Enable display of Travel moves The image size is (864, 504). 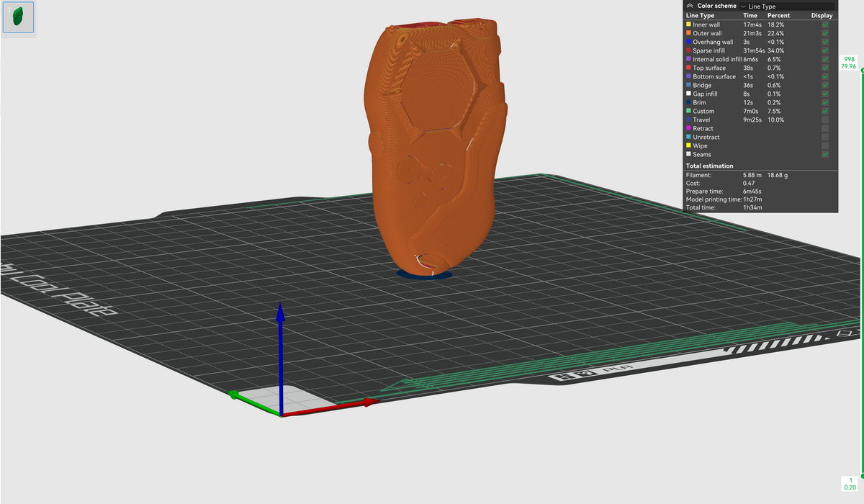tap(824, 120)
